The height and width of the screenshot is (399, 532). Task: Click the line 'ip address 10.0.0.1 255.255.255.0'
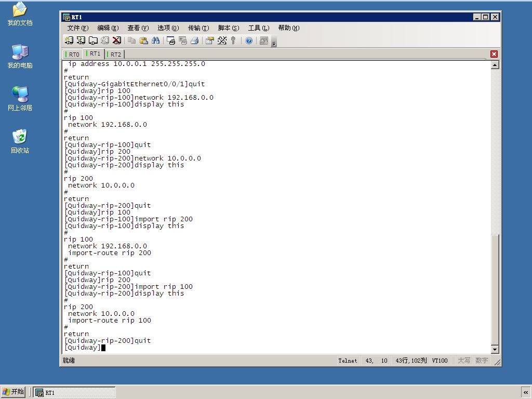click(137, 64)
